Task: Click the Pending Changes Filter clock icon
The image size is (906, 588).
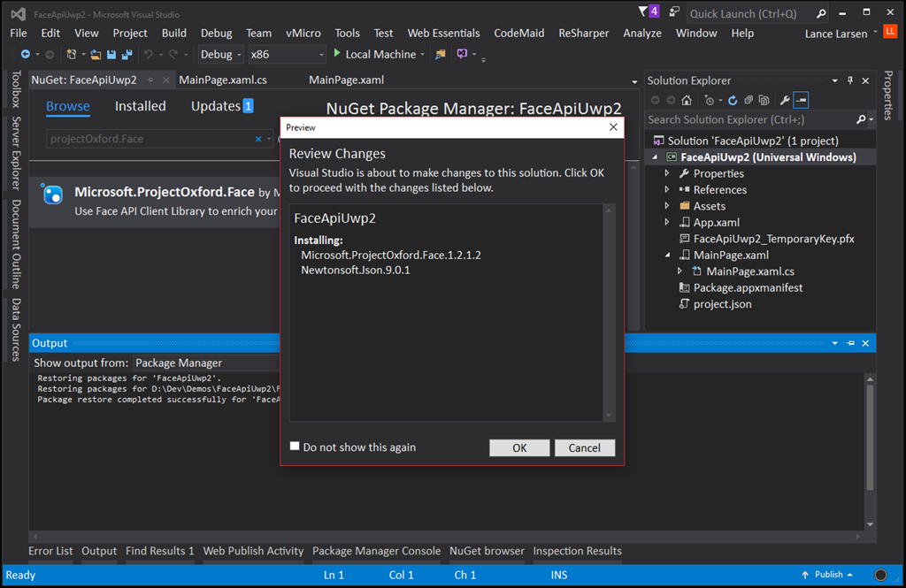Action: [710, 101]
